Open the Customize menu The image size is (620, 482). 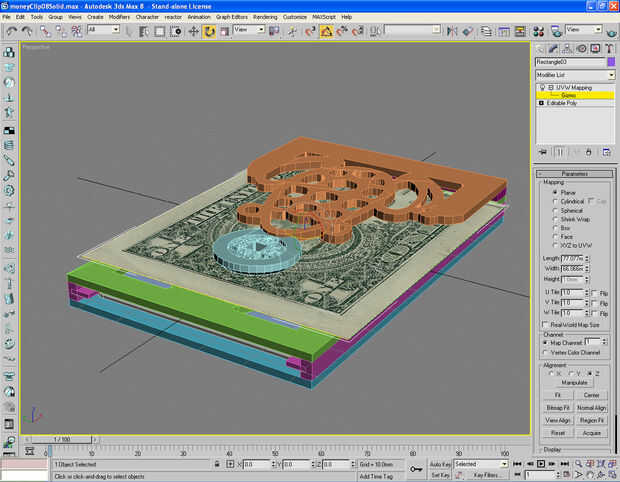tap(295, 17)
